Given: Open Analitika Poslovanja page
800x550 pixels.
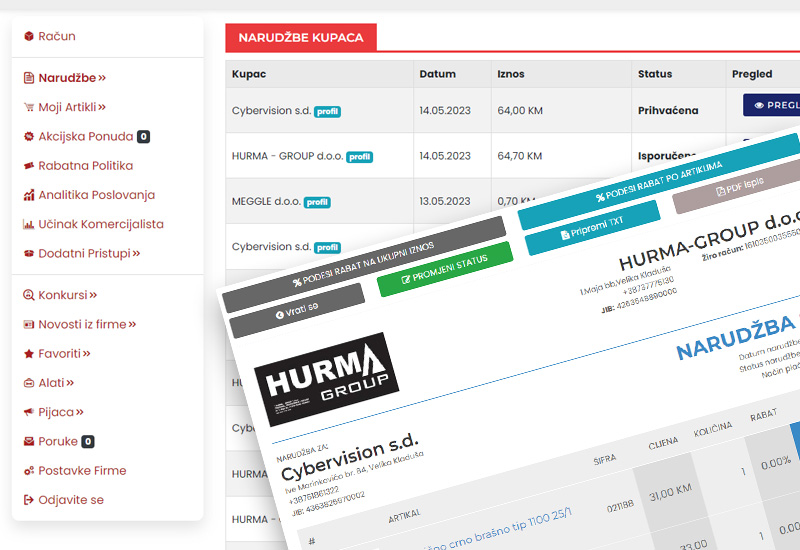Looking at the screenshot, I should pyautogui.click(x=96, y=195).
